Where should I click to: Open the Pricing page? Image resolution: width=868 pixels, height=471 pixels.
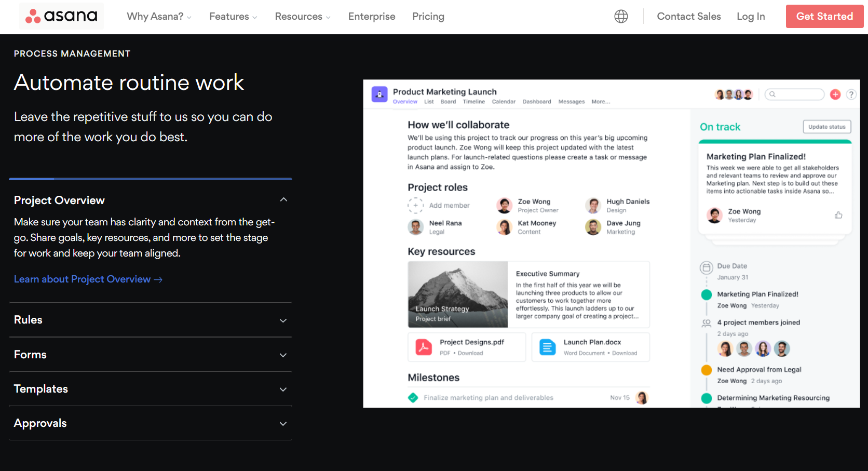(x=428, y=17)
